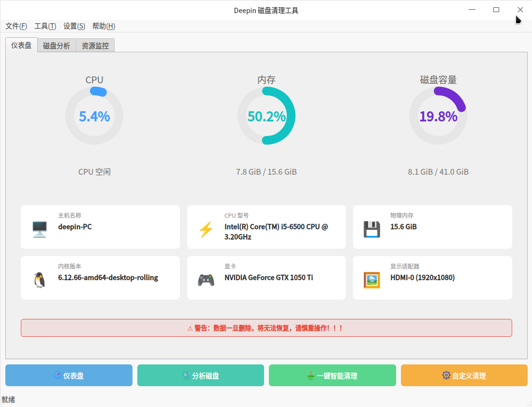
Task: Click the resize grip at window corner
Action: [x=529, y=404]
